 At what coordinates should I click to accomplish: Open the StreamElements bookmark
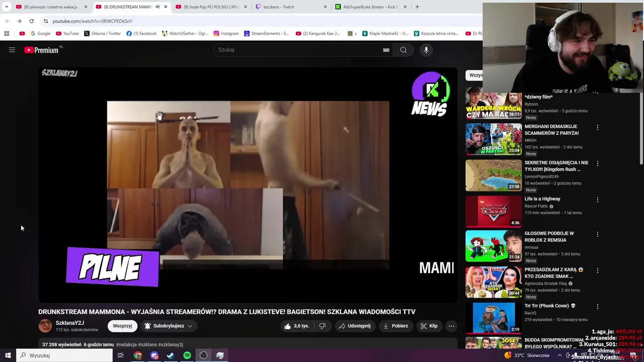pyautogui.click(x=267, y=34)
